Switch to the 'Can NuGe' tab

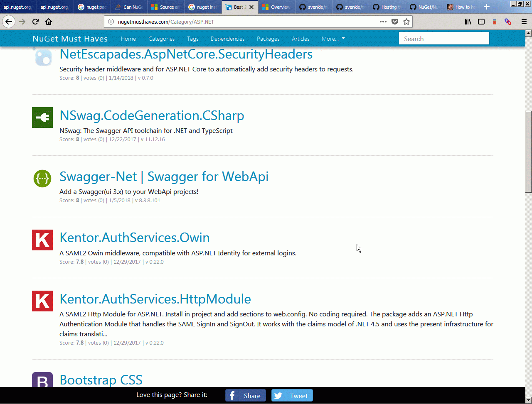coord(129,7)
